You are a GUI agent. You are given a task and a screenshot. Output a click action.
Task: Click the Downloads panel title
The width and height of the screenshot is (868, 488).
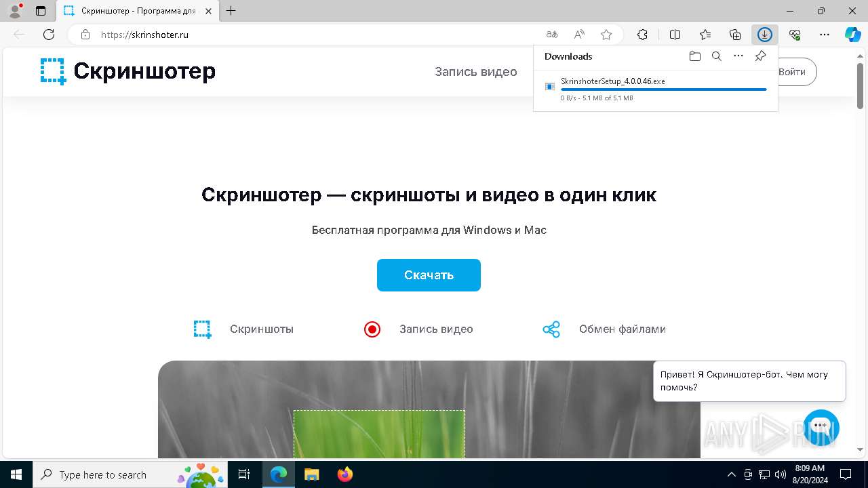coord(568,56)
